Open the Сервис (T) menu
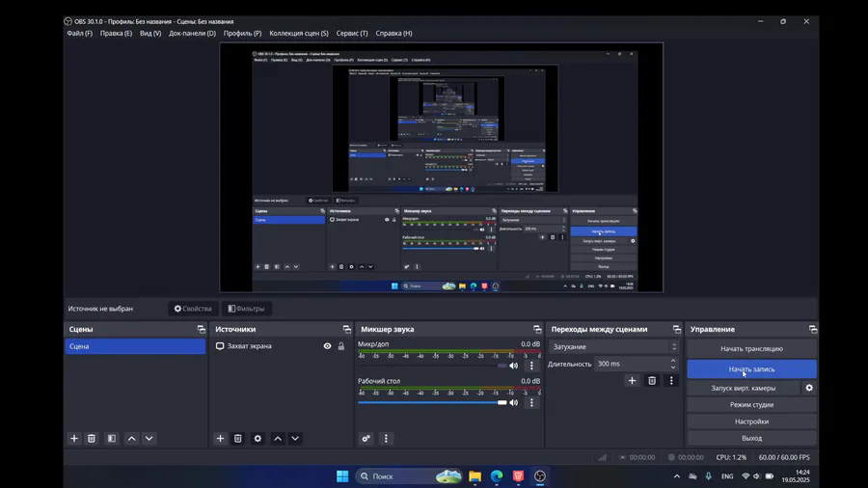 click(x=352, y=33)
